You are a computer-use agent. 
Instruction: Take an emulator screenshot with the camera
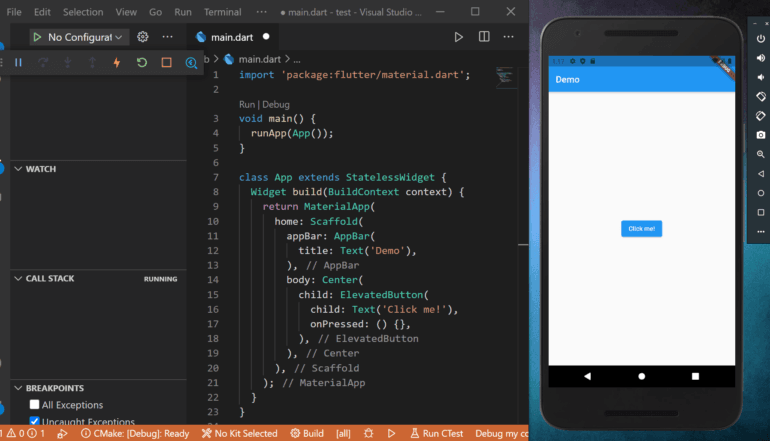coord(761,135)
